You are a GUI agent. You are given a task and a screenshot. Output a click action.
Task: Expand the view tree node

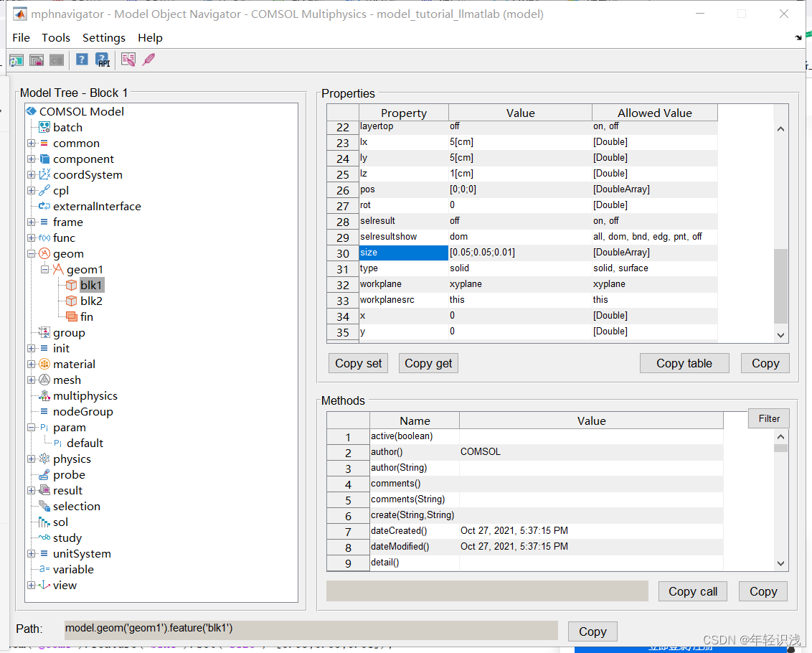31,585
